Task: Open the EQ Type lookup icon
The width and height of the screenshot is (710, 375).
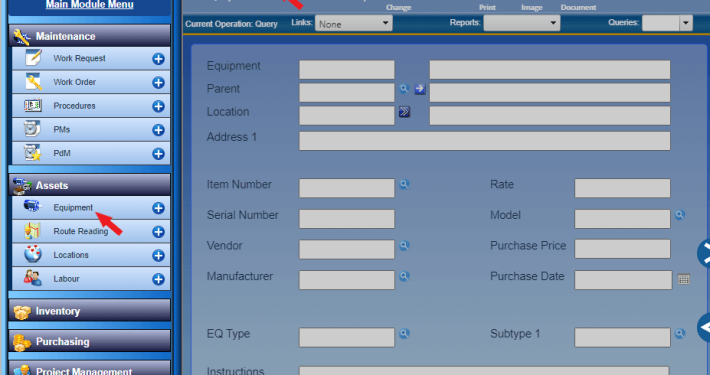Action: tap(404, 334)
